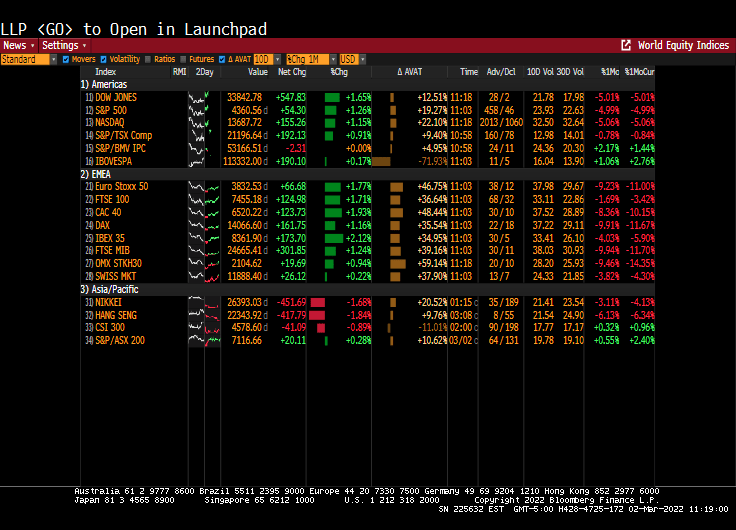
Task: Open the News menu
Action: coord(18,45)
